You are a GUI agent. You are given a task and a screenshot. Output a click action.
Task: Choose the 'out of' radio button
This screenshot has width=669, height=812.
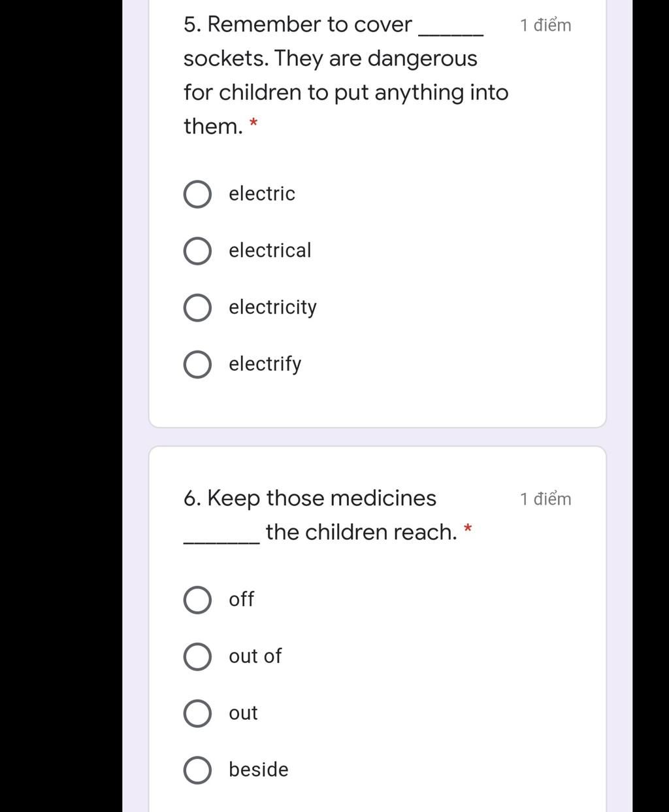click(197, 657)
